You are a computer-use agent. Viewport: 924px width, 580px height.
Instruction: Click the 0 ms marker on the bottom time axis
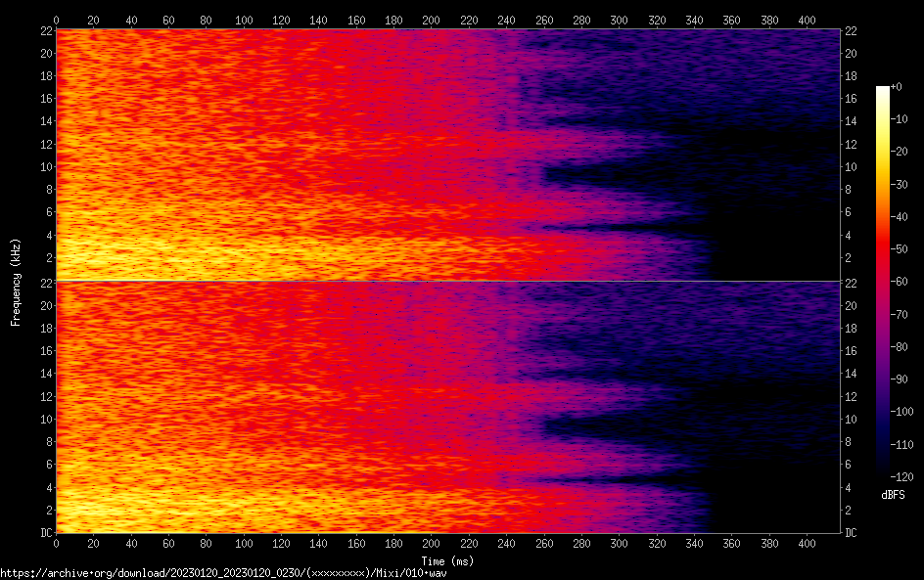tap(57, 543)
